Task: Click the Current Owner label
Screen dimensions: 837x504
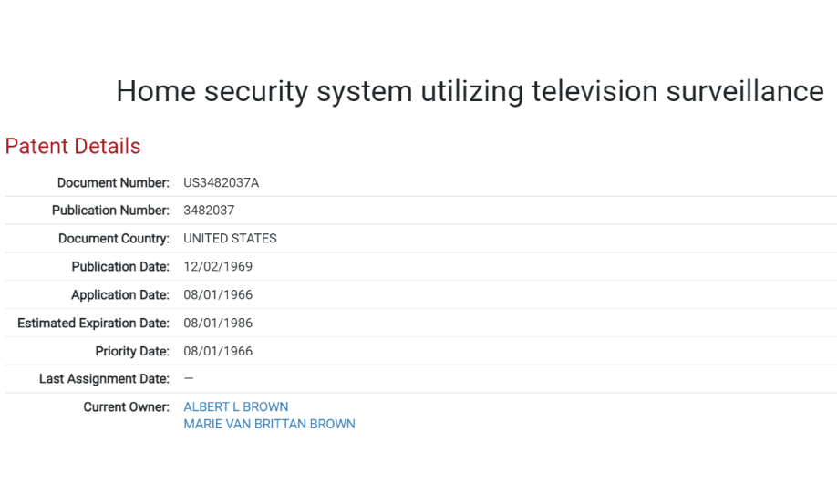Action: (x=127, y=406)
